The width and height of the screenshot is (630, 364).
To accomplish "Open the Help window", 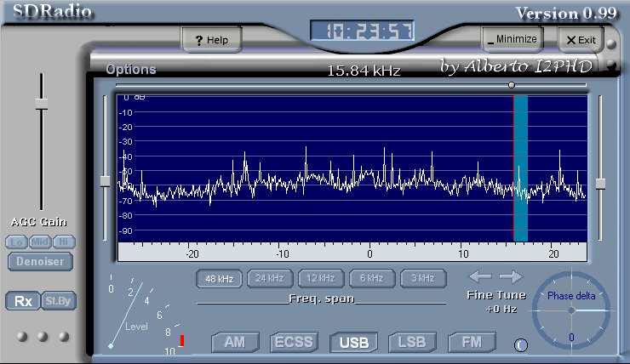I will click(x=211, y=40).
